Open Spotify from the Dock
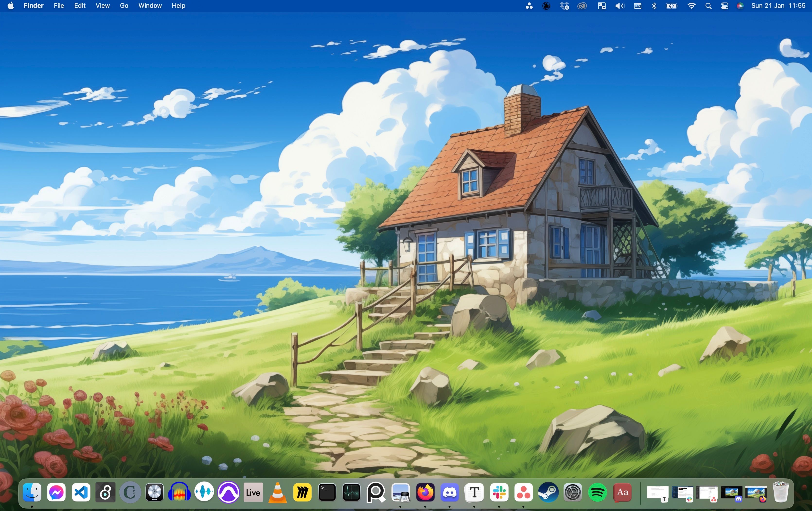Image resolution: width=812 pixels, height=511 pixels. [598, 493]
